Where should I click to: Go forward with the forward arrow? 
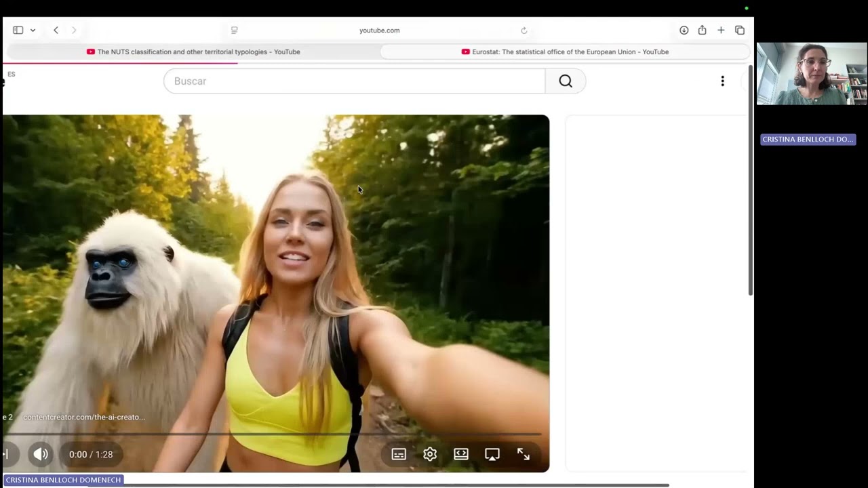pos(74,30)
